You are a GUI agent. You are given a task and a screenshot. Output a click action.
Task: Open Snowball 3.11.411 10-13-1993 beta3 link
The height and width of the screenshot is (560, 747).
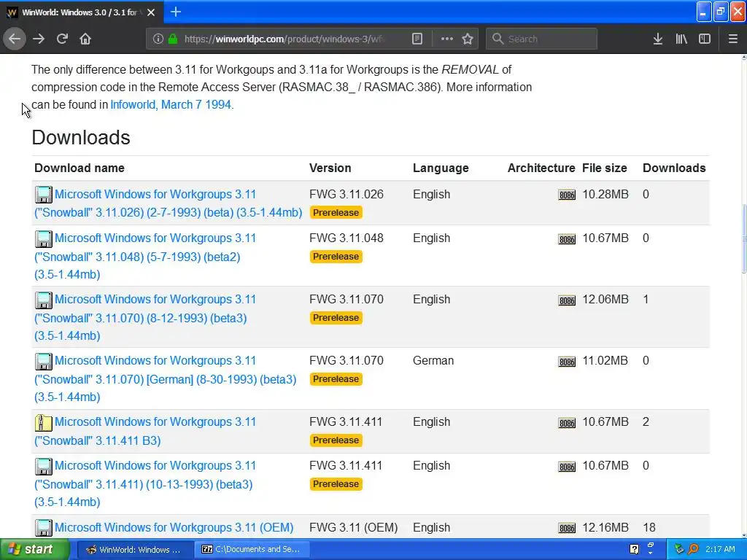click(x=145, y=484)
